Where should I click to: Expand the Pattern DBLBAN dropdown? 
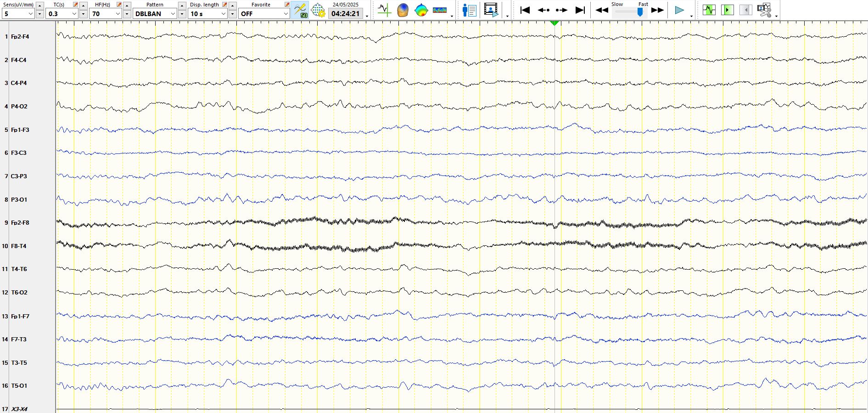173,14
